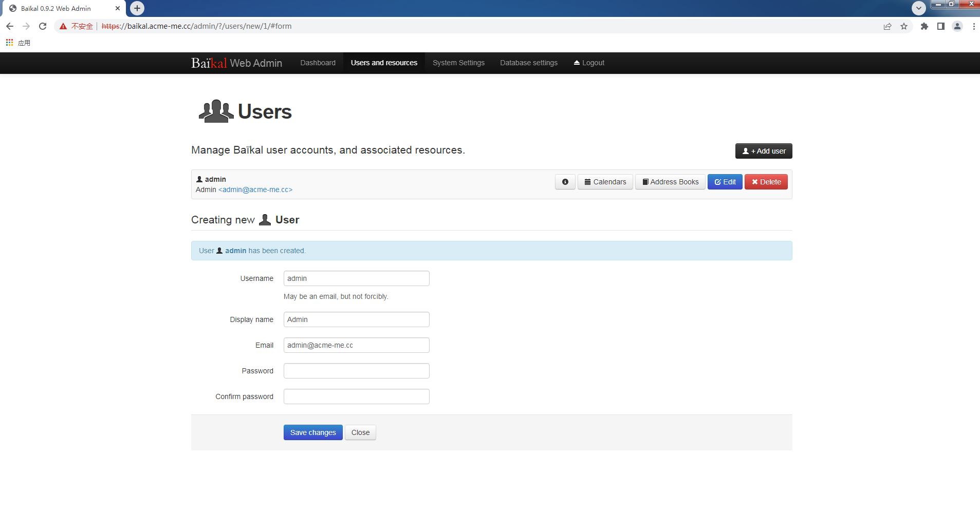Delete the admin user
The width and height of the screenshot is (980, 530).
click(766, 182)
